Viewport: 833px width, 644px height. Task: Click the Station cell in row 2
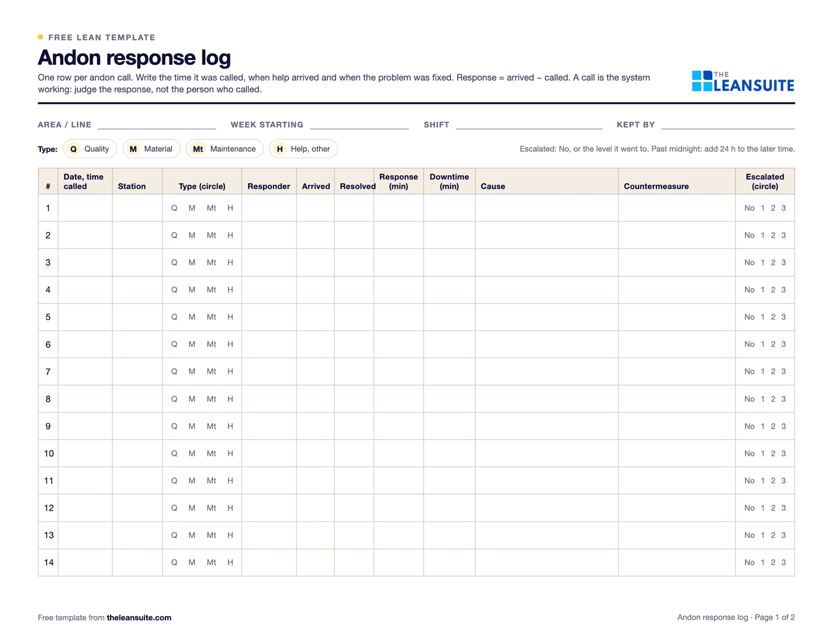pyautogui.click(x=137, y=236)
